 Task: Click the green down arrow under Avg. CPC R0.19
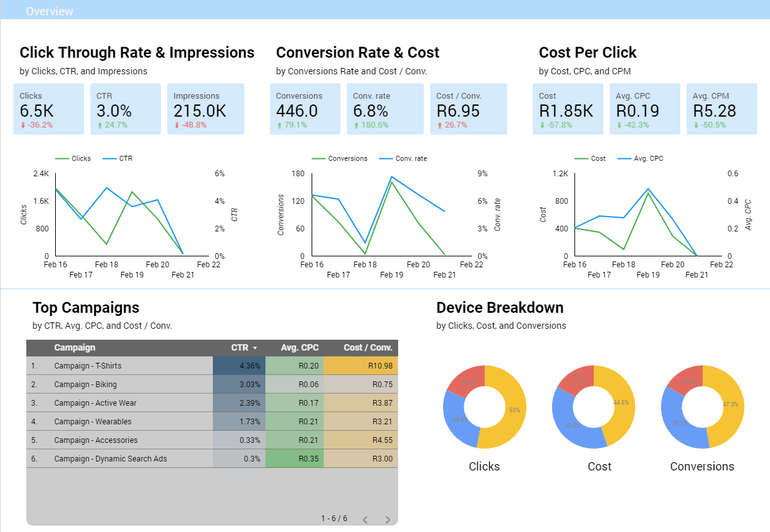(619, 125)
